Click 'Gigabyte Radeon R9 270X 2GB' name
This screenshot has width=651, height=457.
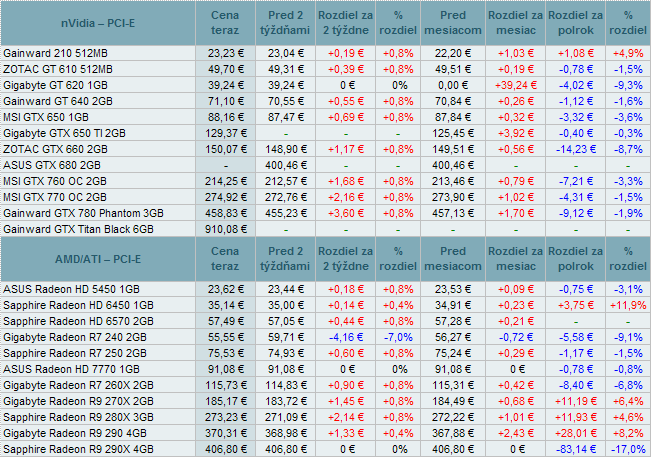[x=78, y=401]
